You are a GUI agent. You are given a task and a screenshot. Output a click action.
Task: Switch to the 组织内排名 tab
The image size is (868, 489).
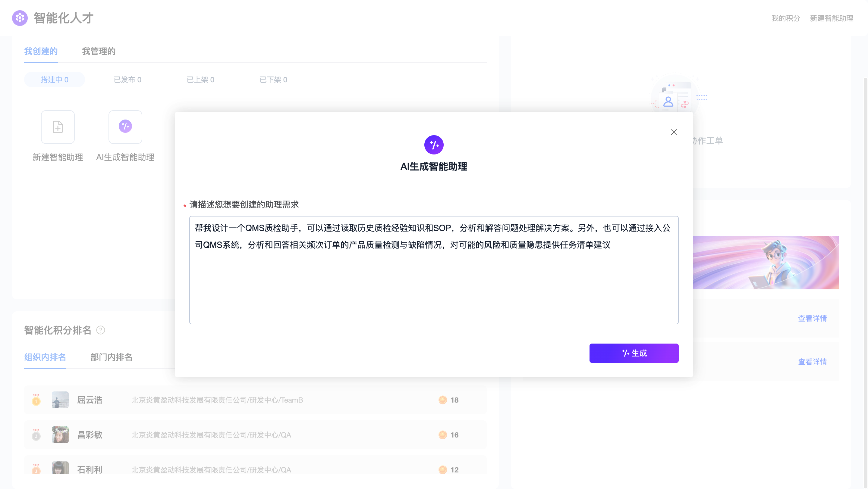[45, 357]
